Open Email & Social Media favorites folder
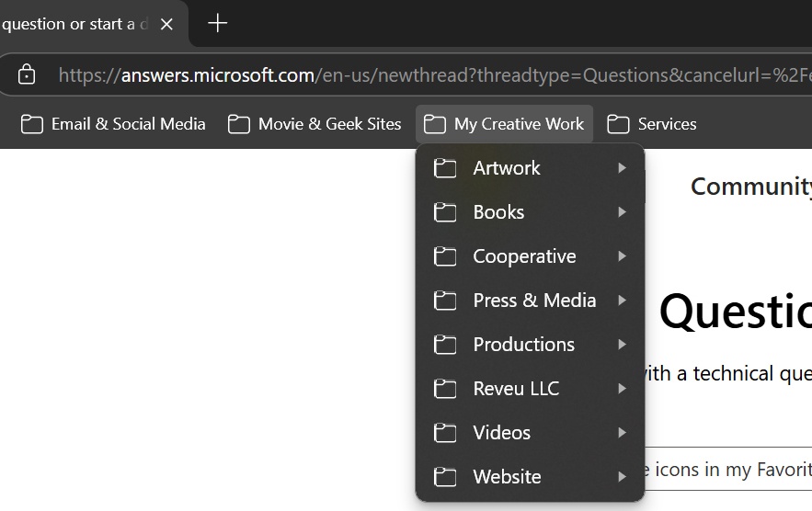Screen dimensions: 812x511 [x=113, y=124]
